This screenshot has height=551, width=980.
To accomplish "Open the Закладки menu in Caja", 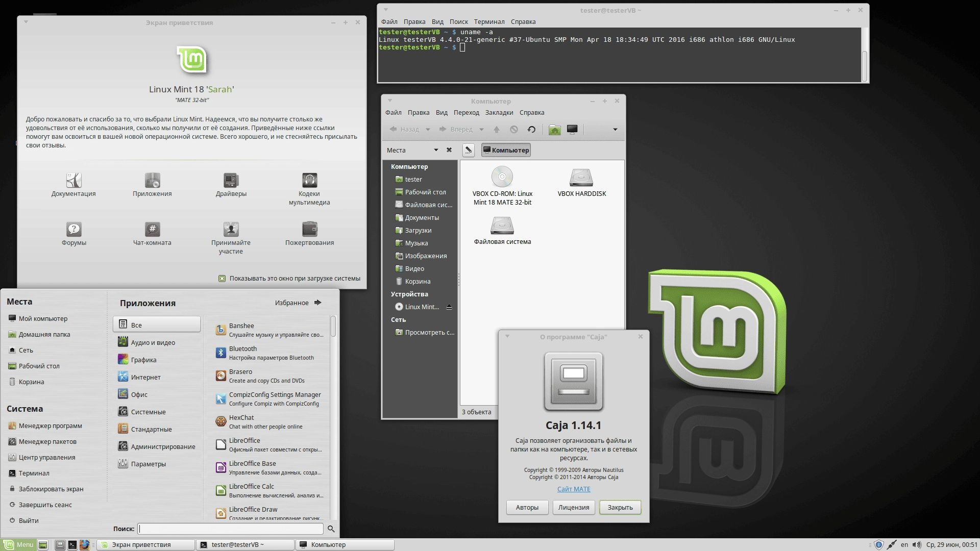I will tap(499, 112).
